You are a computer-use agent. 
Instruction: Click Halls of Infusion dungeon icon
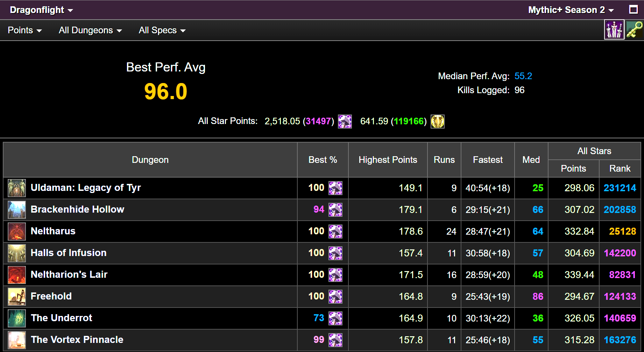17,253
